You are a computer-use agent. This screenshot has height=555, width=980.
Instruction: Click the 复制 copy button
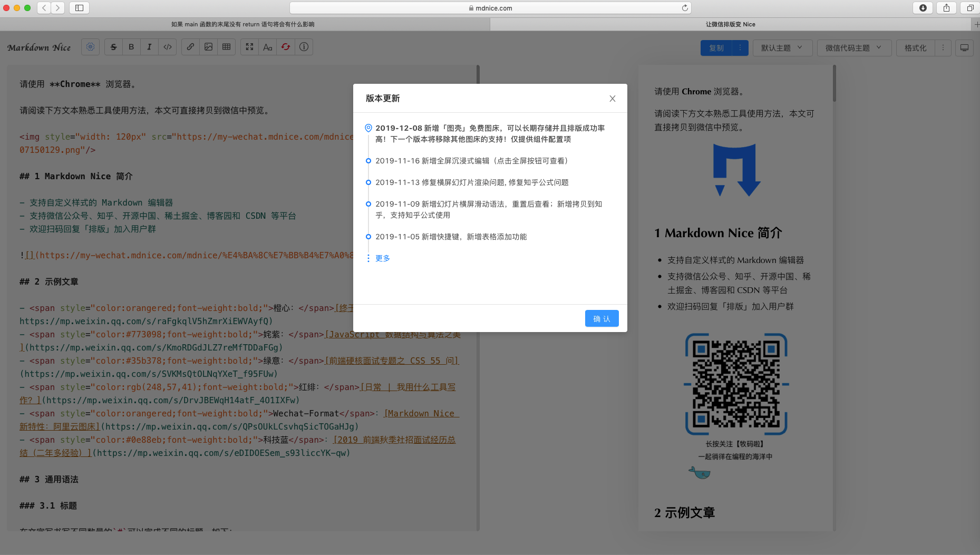[x=716, y=48]
